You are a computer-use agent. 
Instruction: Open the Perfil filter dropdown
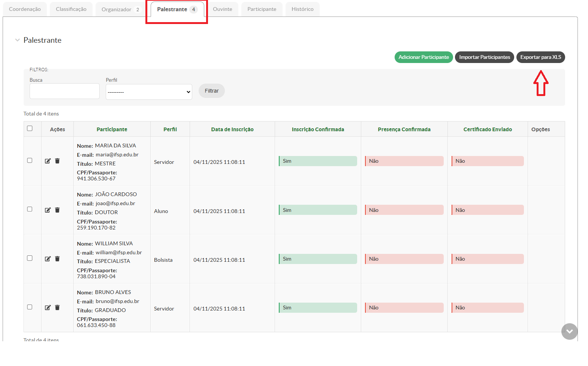[149, 92]
